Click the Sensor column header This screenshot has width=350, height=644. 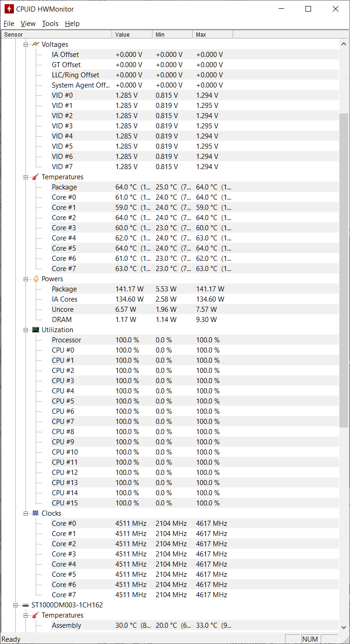[57, 35]
